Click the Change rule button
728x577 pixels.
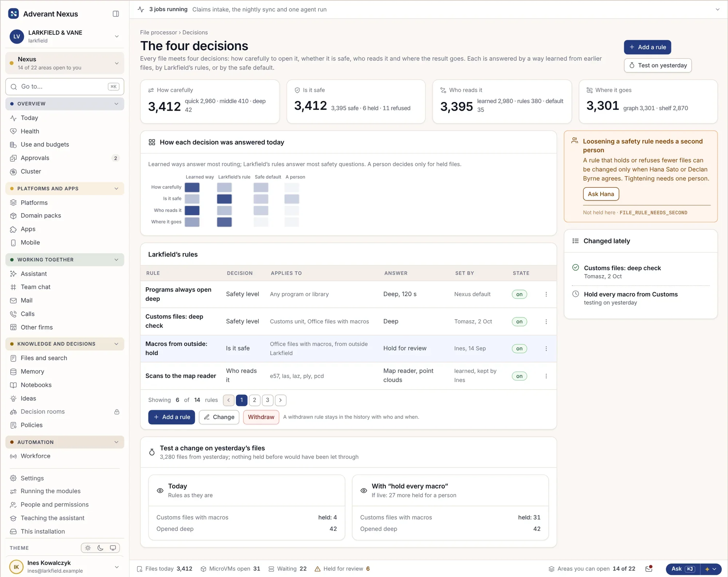219,417
